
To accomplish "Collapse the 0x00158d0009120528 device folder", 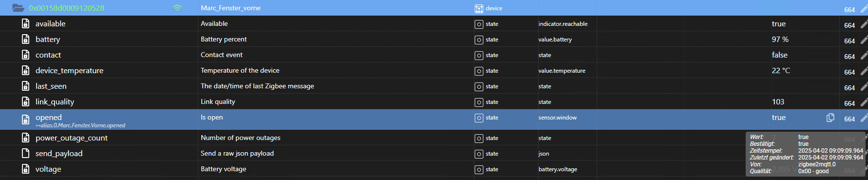I will tap(18, 8).
